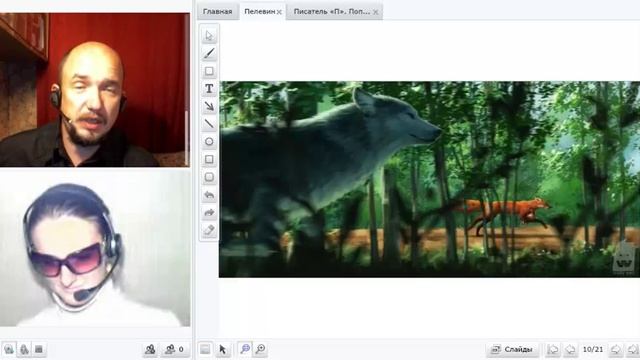Select the pointer cursor tool in whiteboard toolbar

point(209,36)
